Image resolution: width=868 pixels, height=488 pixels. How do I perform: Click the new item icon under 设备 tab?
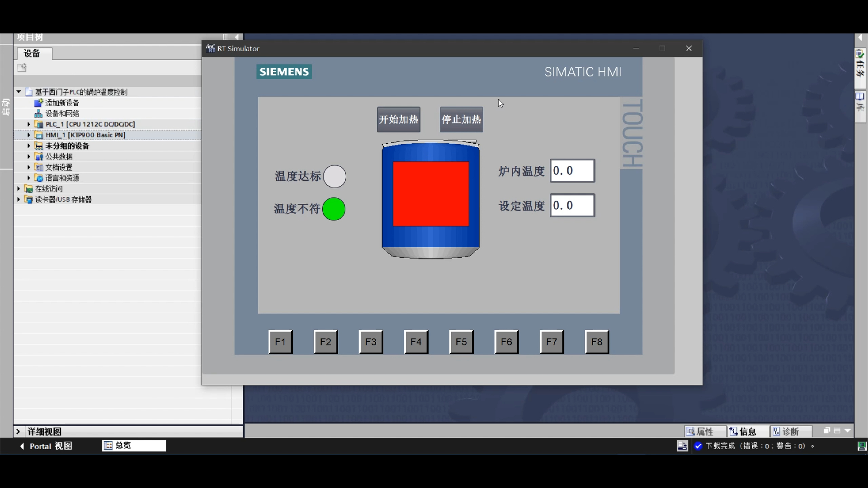click(x=22, y=68)
